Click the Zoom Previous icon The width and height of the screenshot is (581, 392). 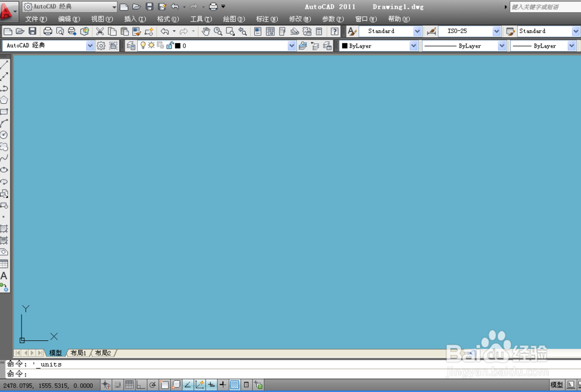coord(242,31)
